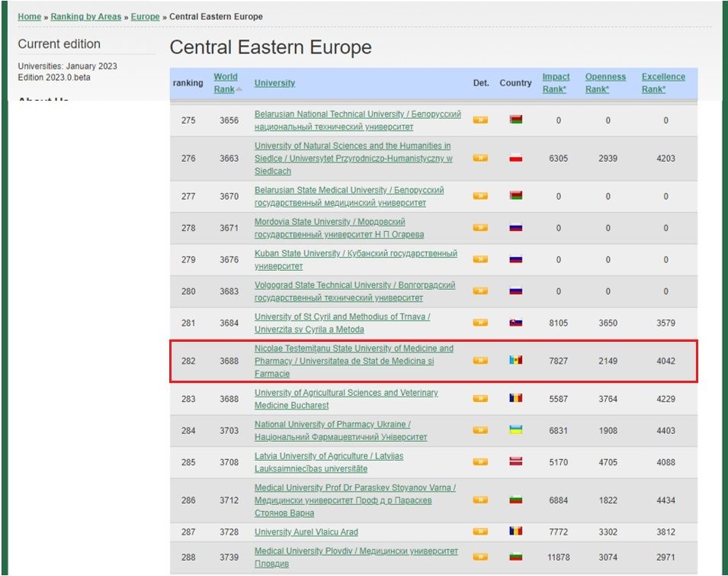The width and height of the screenshot is (728, 576).
Task: Open Ranking by Areas breadcrumb
Action: click(85, 17)
